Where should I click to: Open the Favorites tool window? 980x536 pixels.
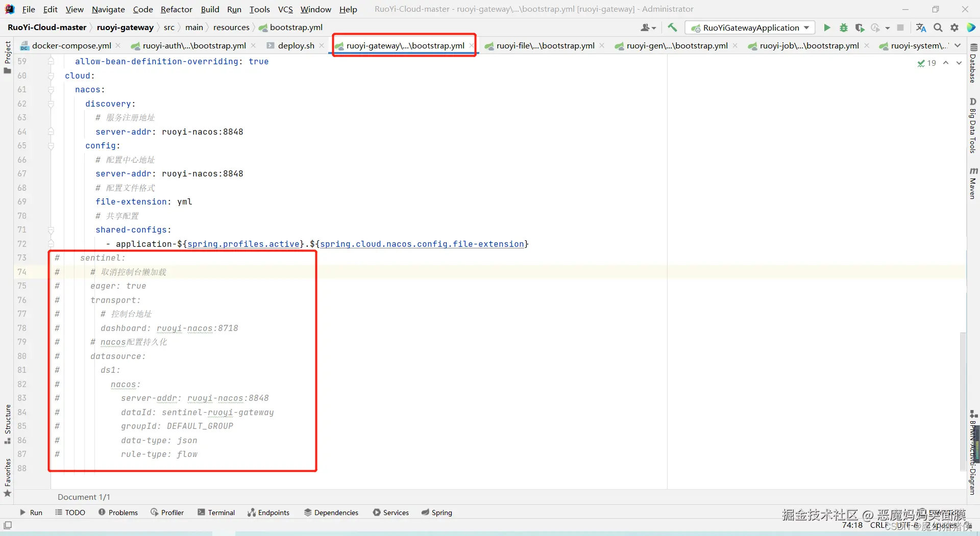[7, 478]
